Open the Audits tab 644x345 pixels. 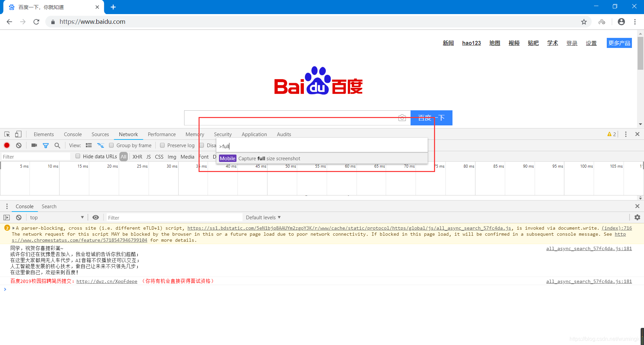pos(284,134)
